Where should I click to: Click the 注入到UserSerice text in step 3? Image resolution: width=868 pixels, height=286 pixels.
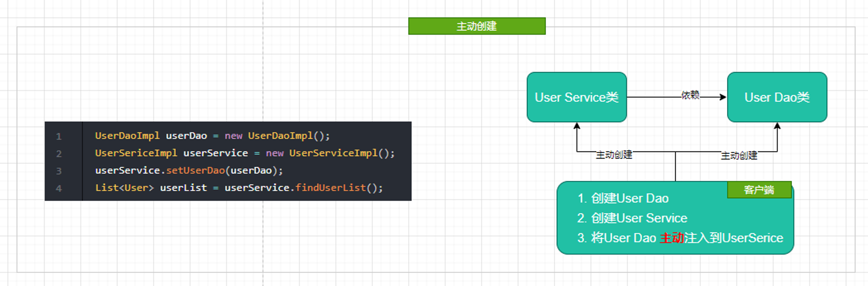(x=734, y=238)
